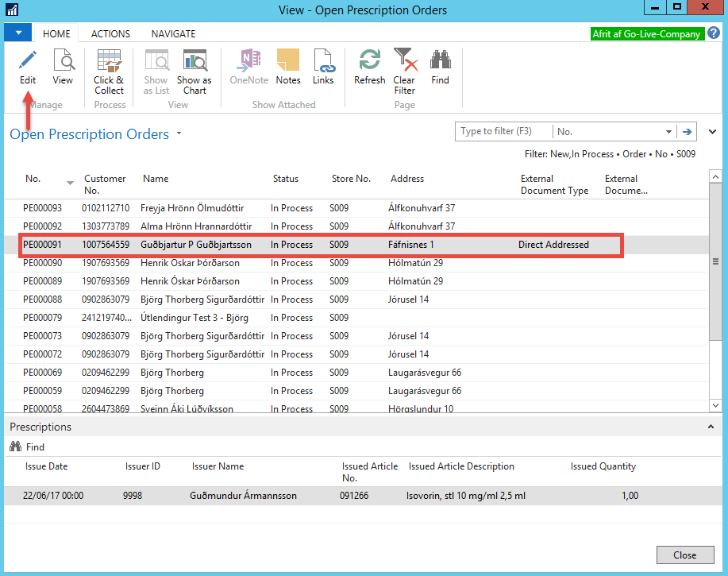Image resolution: width=728 pixels, height=576 pixels.
Task: Click the Find binoculars in ribbon
Action: (440, 61)
